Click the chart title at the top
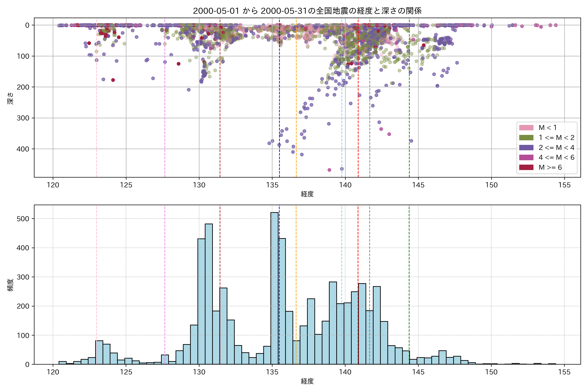 coord(307,11)
